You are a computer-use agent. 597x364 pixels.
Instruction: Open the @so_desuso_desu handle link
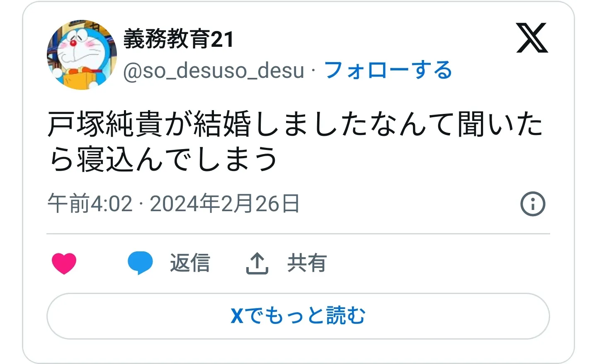214,70
